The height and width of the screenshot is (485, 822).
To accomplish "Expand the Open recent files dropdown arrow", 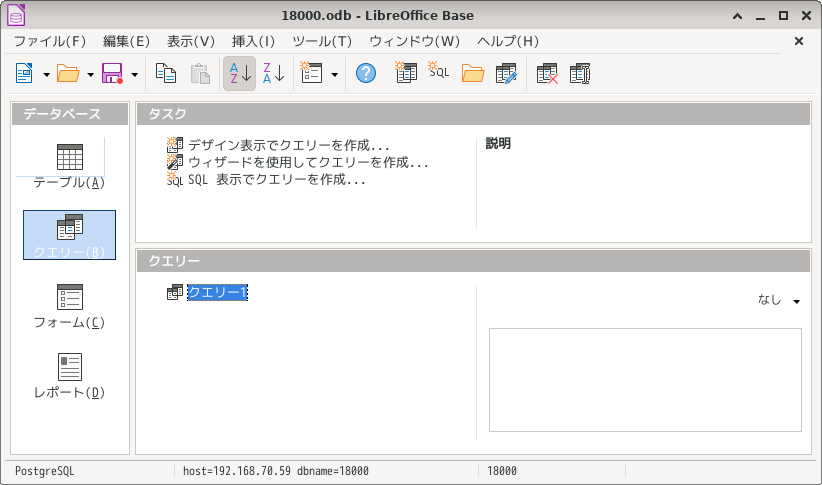I will pyautogui.click(x=90, y=74).
